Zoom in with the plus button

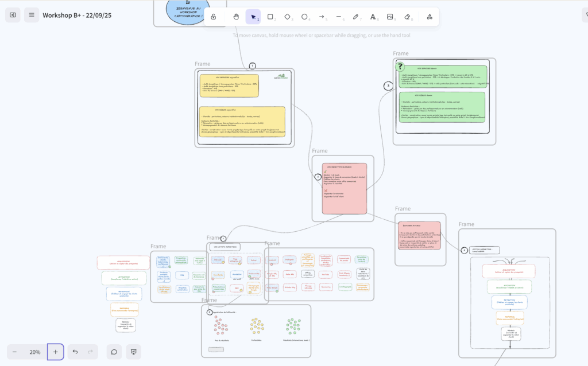(x=56, y=352)
